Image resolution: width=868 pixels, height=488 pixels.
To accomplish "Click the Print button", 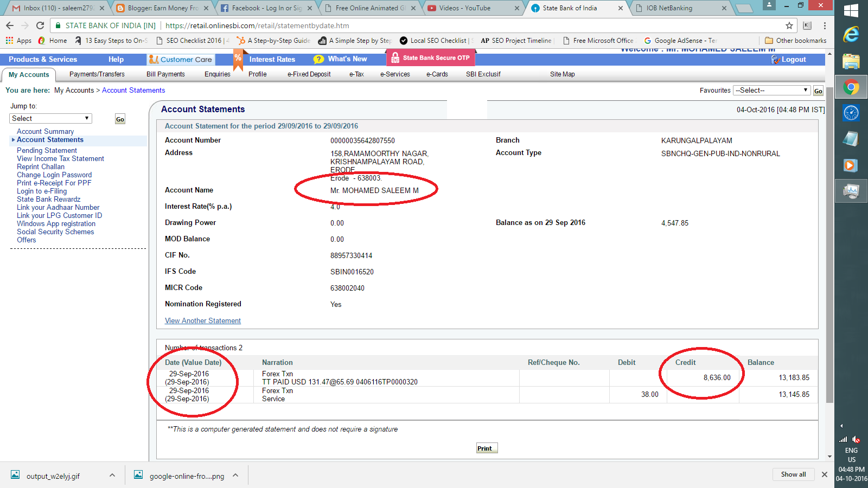I will [x=487, y=448].
